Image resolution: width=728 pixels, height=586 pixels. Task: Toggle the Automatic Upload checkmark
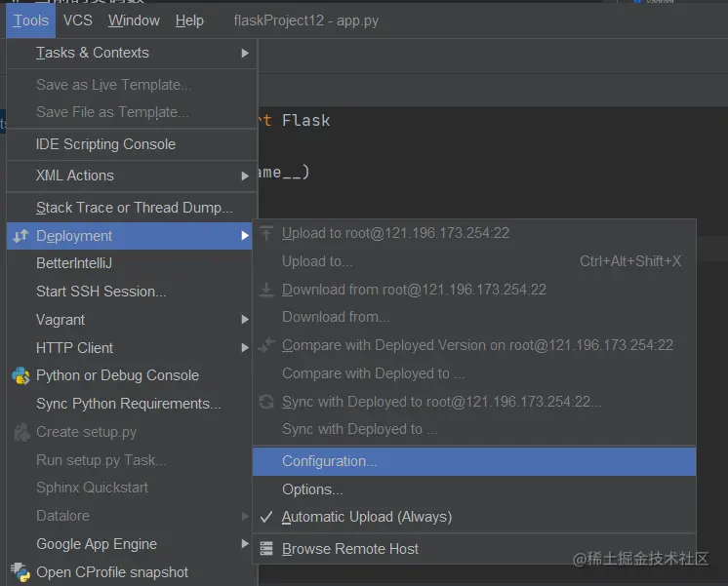(266, 517)
